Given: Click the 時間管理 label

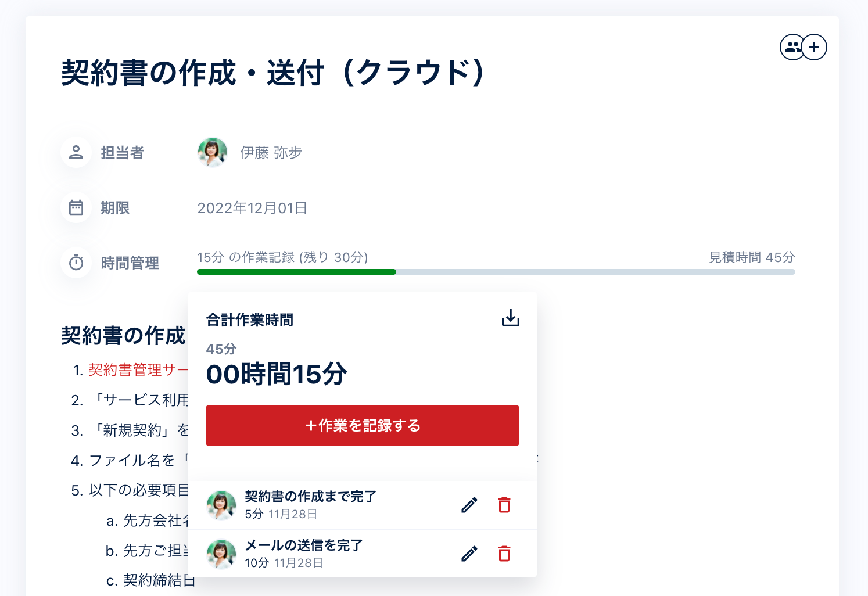Looking at the screenshot, I should point(130,263).
